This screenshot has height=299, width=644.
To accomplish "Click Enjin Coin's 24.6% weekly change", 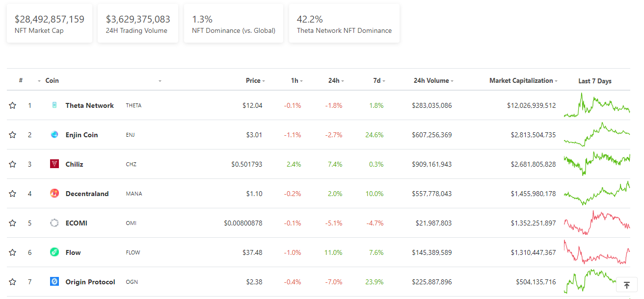I will pos(375,135).
